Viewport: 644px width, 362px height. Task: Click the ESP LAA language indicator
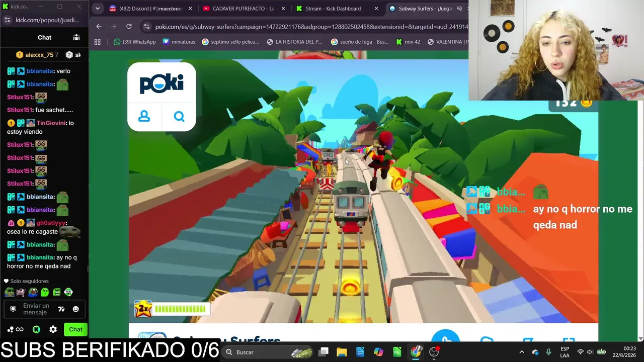(x=565, y=352)
